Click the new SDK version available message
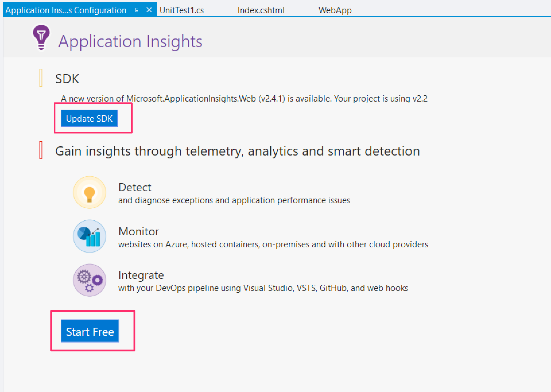 (x=244, y=99)
